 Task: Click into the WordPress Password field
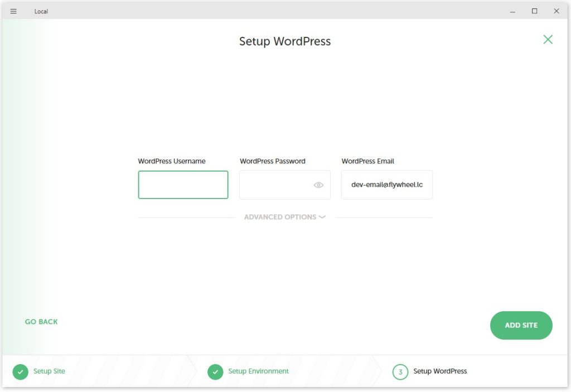276,185
